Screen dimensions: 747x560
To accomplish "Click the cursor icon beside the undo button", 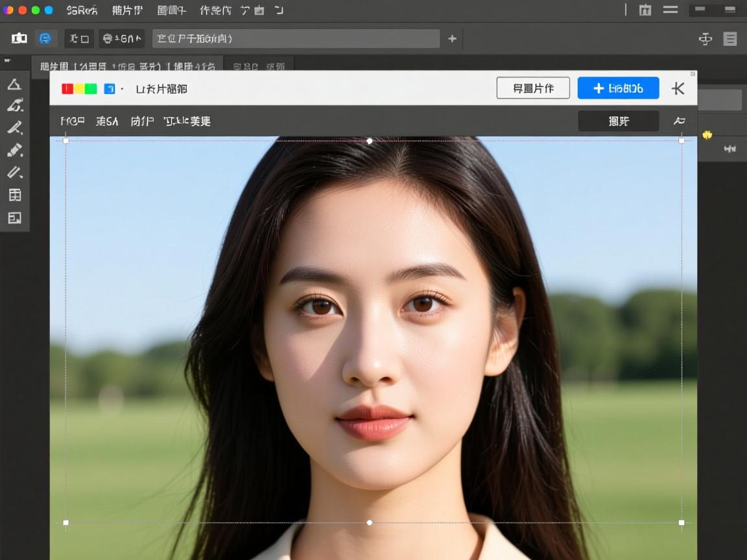I will [678, 121].
